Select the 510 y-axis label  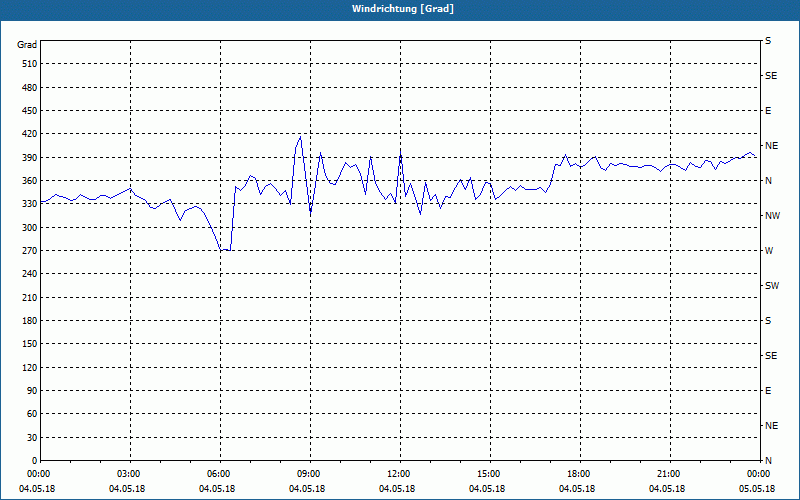coord(30,64)
